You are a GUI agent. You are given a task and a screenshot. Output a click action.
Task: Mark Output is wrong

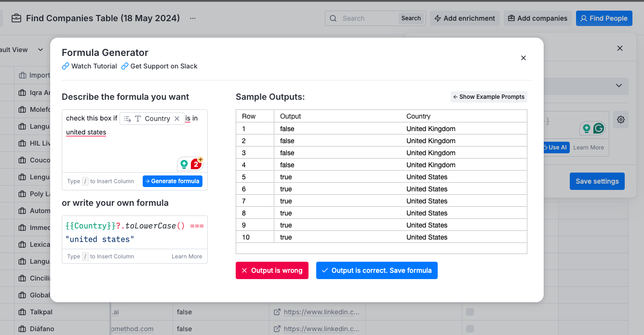(x=272, y=270)
